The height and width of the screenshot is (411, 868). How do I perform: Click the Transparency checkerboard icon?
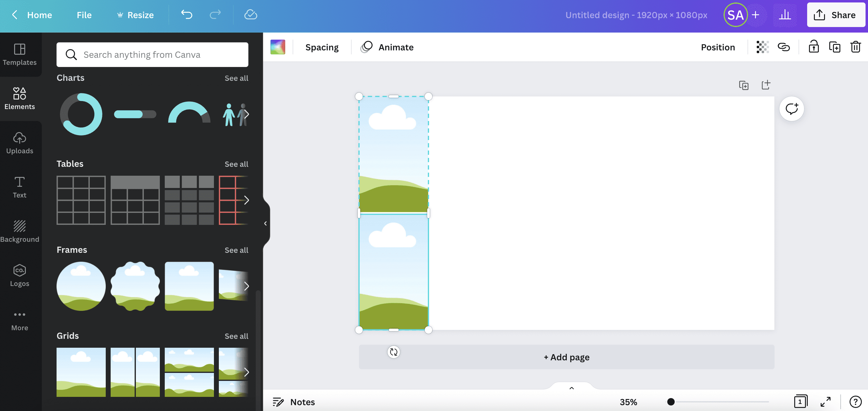point(762,47)
